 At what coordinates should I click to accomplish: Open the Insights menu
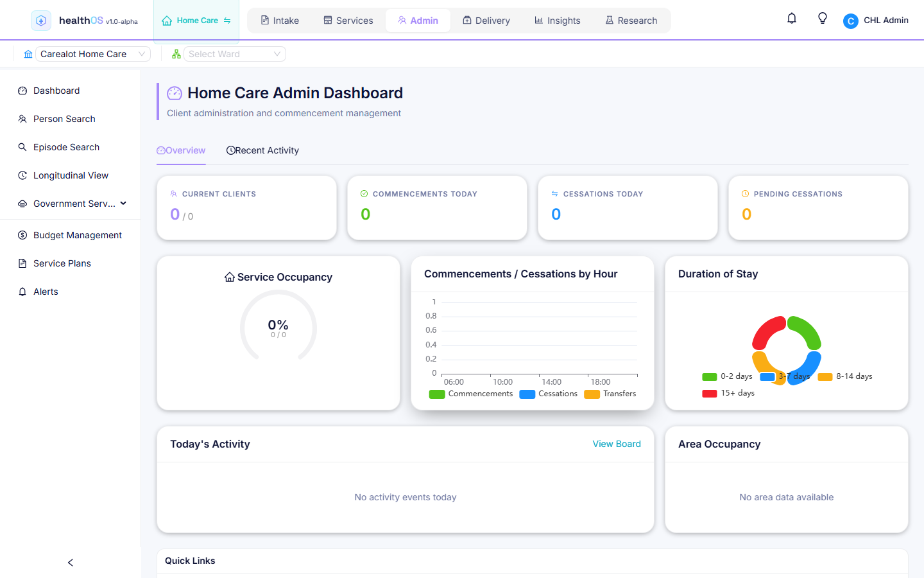[558, 21]
